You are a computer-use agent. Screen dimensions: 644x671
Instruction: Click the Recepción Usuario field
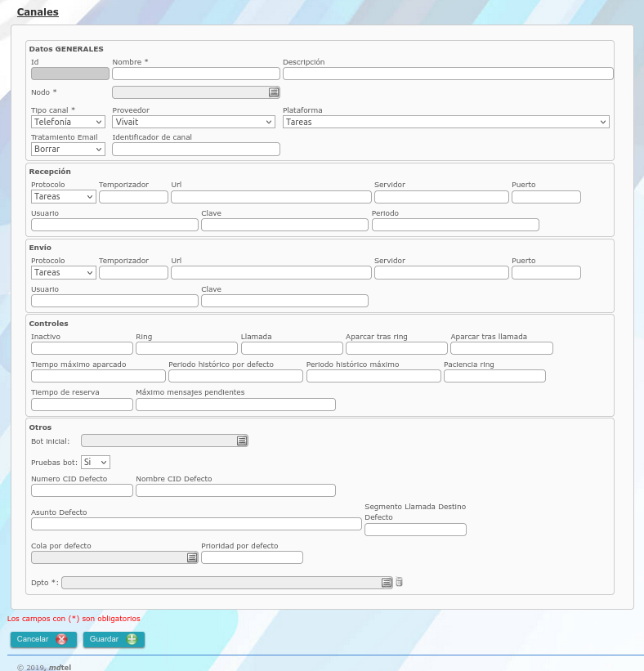(x=114, y=225)
